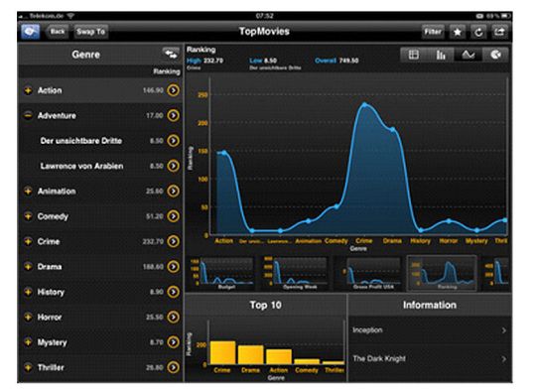This screenshot has width=536, height=392.
Task: Tap the Crime bar in Top 10
Action: pos(223,352)
